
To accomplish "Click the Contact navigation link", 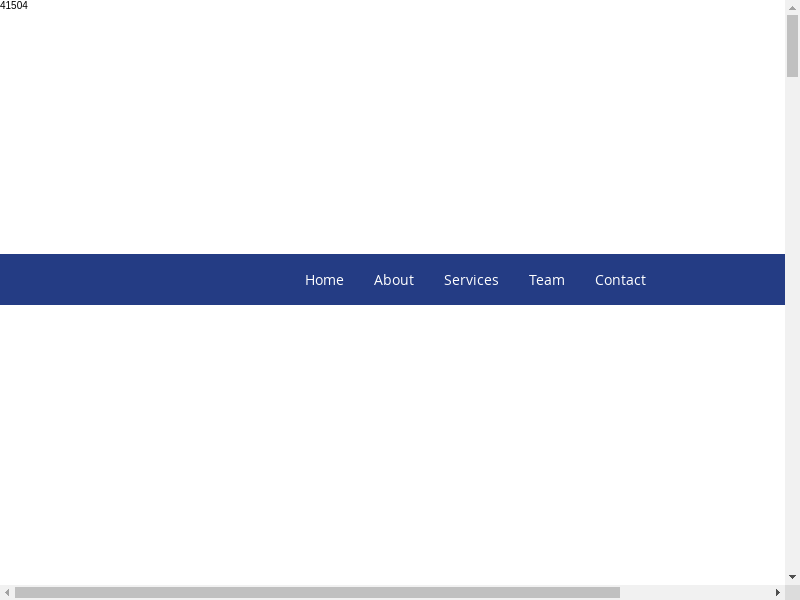I will click(620, 280).
